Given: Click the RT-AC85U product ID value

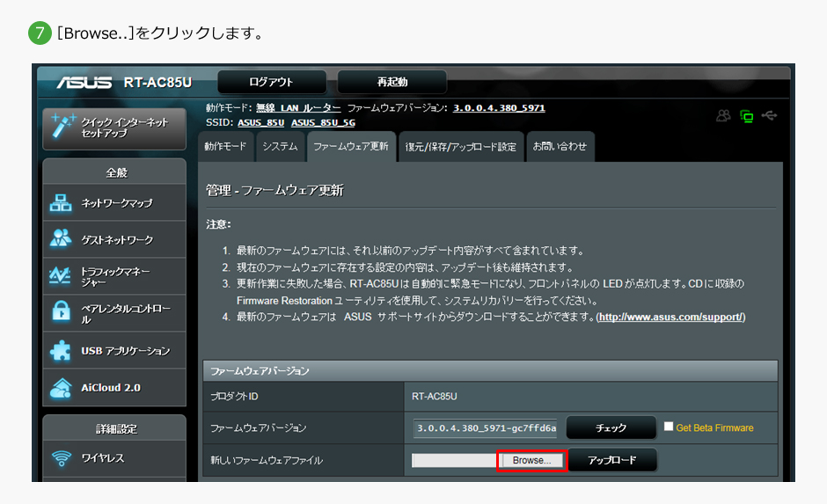Looking at the screenshot, I should pos(434,397).
